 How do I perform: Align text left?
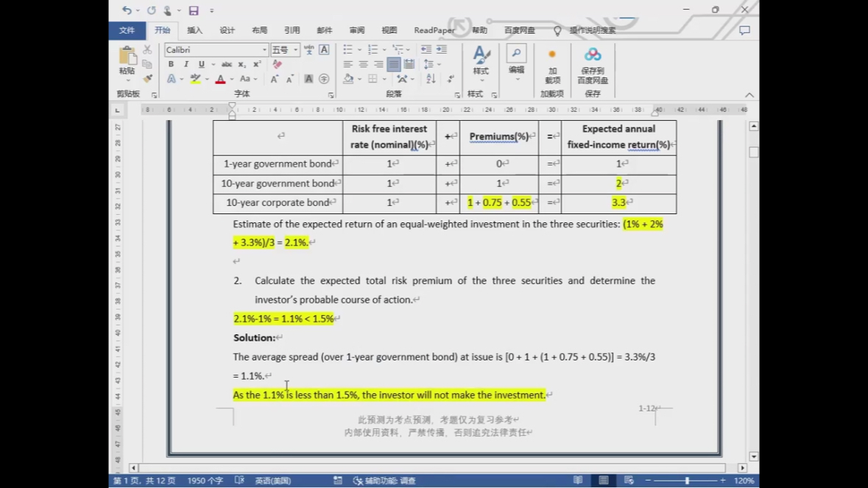[x=347, y=64]
